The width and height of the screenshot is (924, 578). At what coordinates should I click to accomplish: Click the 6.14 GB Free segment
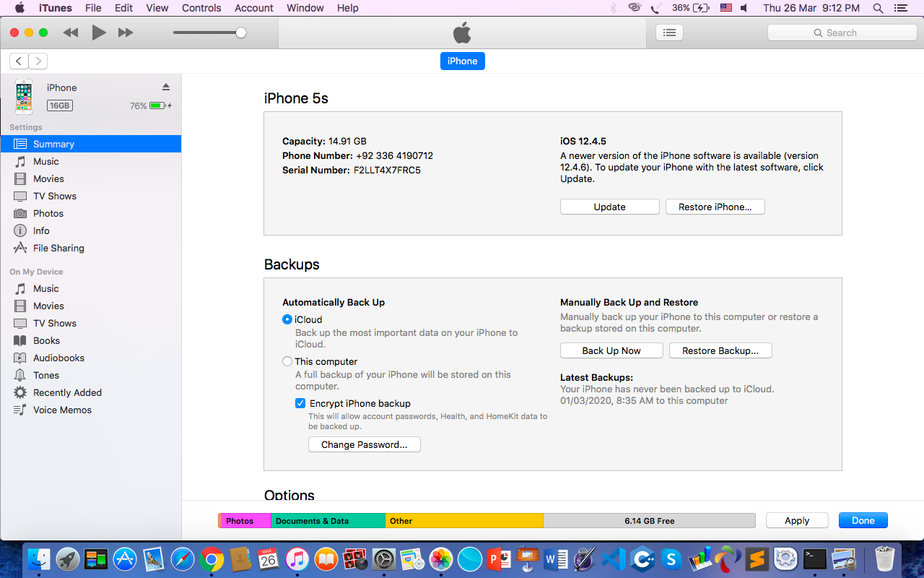point(650,520)
